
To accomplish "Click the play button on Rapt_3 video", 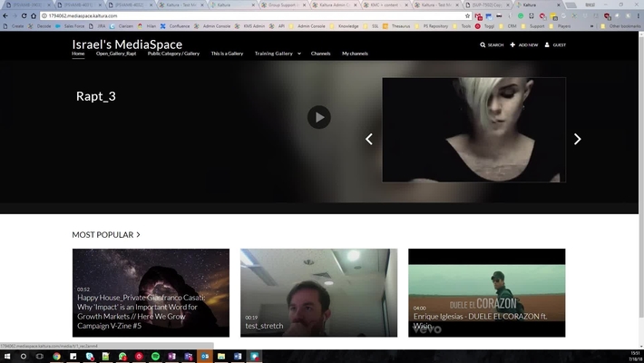I will click(318, 117).
